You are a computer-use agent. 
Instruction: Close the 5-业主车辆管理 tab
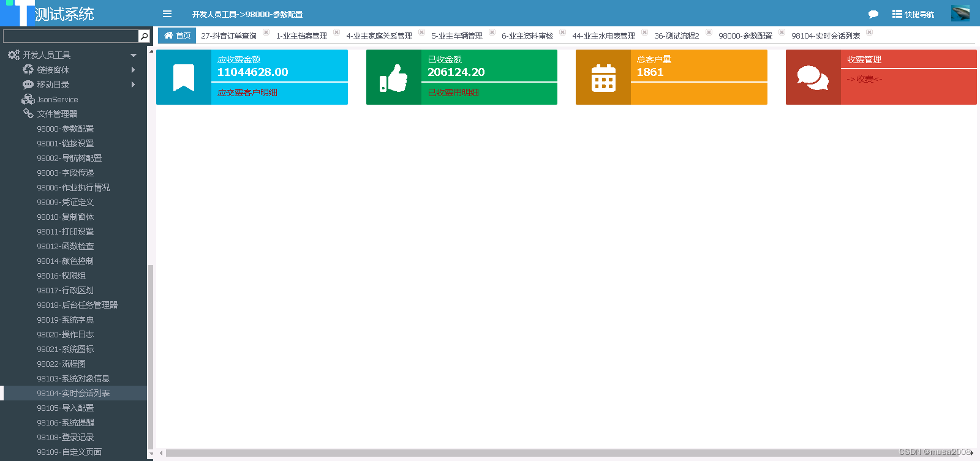492,32
